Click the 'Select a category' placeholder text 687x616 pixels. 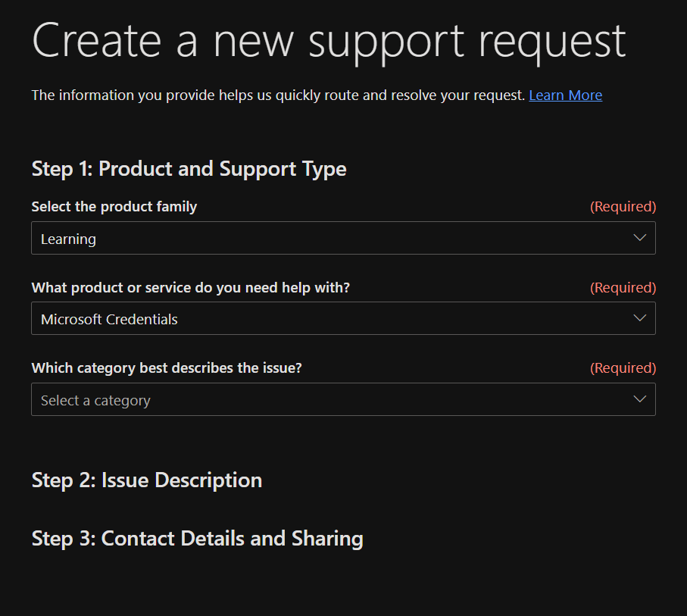pos(95,401)
